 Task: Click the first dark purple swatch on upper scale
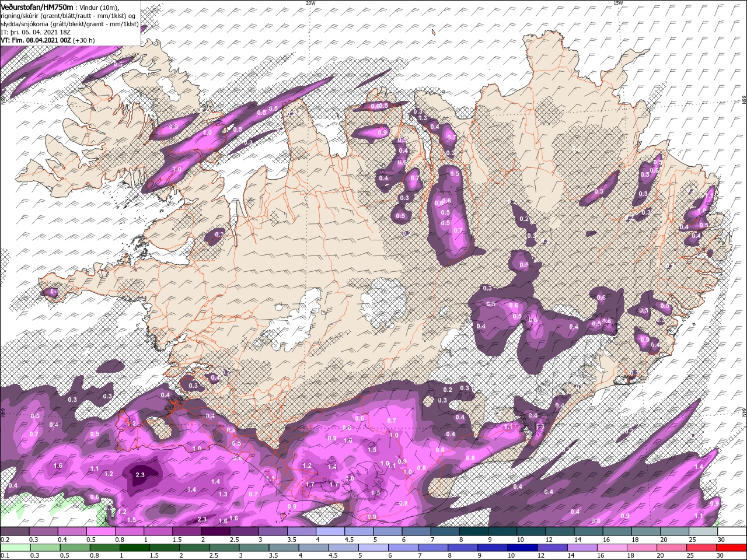tap(15, 531)
